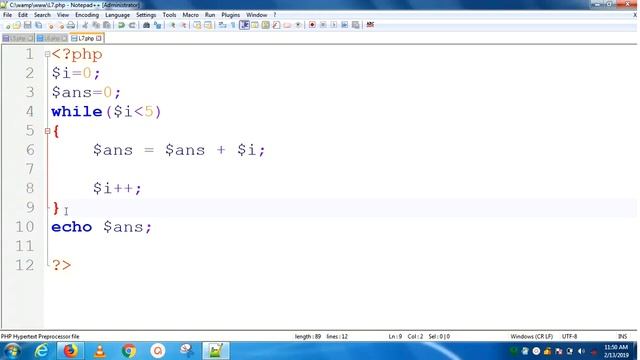Toggle the Document Map panel icon
This screenshot has width=640, height=360.
pyautogui.click(x=265, y=25)
